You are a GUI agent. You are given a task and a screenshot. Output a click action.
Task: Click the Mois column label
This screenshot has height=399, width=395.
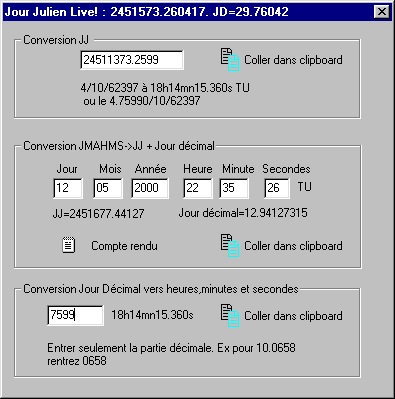110,169
